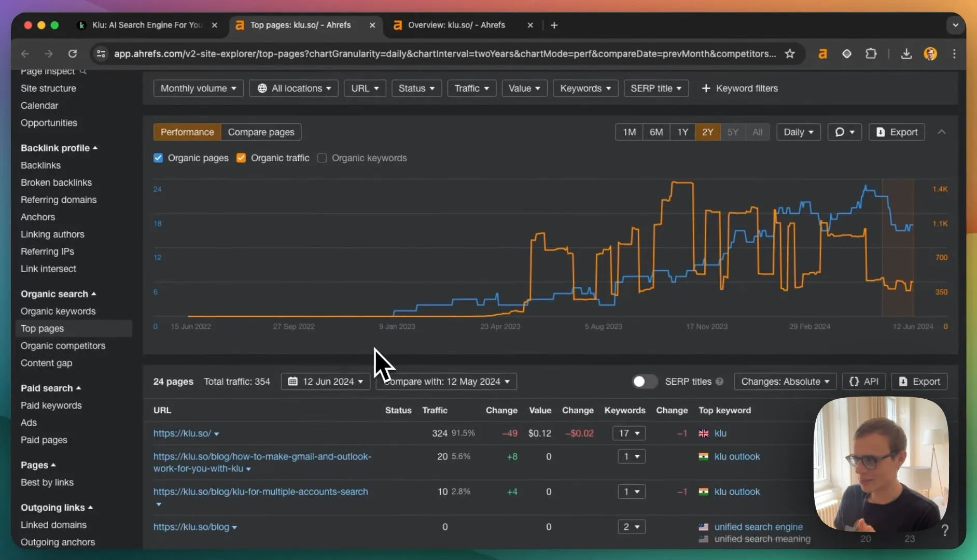977x560 pixels.
Task: Switch to the Overview: klu.so/ Ahrefs tab
Action: pos(456,25)
